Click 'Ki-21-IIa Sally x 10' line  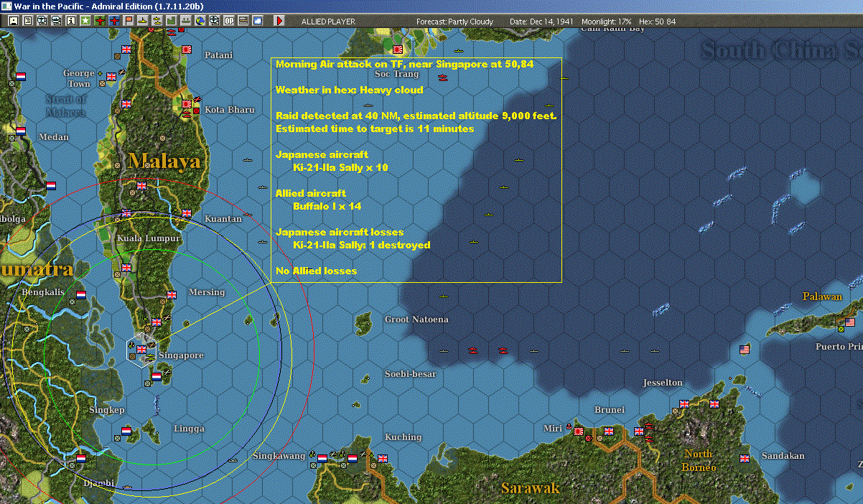[340, 167]
